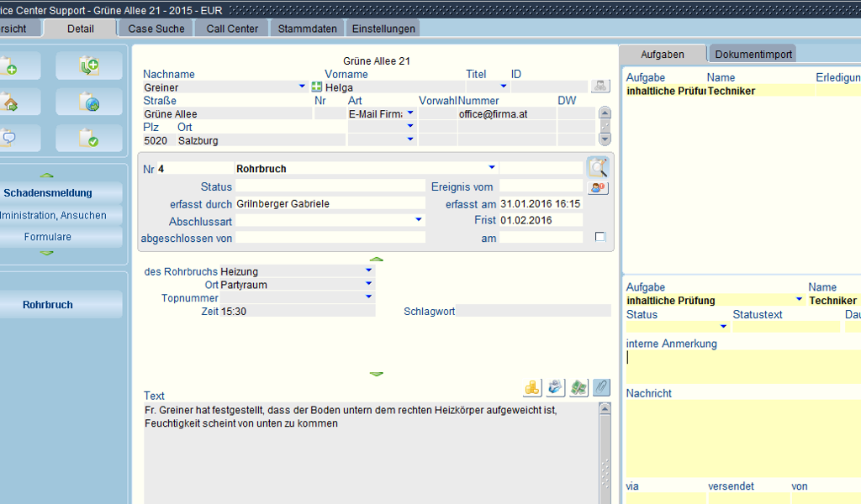
Task: Click the person alert icon next to Ereignis vom
Action: [x=598, y=187]
